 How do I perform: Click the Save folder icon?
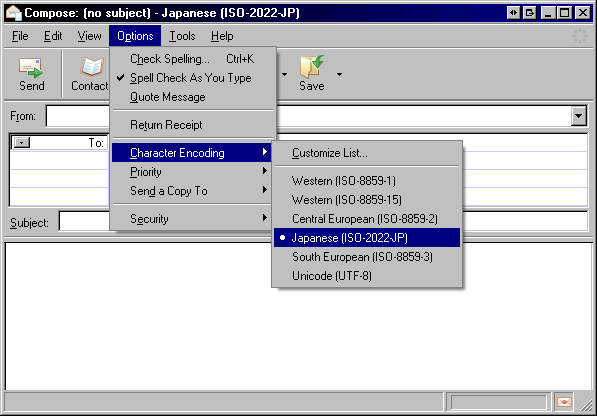point(311,66)
